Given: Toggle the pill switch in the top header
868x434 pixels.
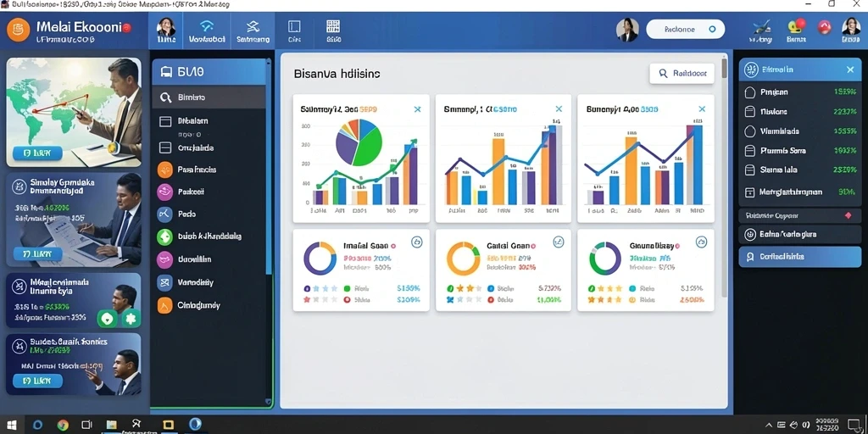Looking at the screenshot, I should pyautogui.click(x=685, y=30).
